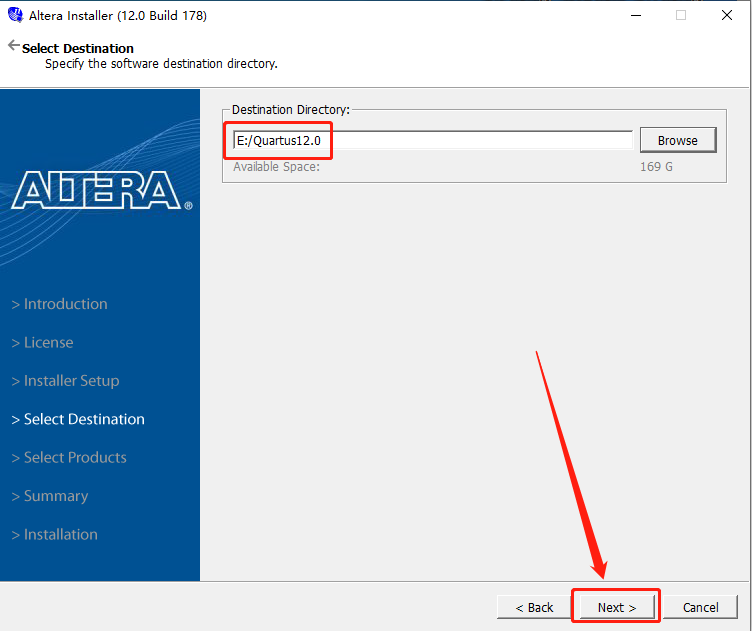This screenshot has width=752, height=631.
Task: Go back using the header arrow icon
Action: point(13,46)
